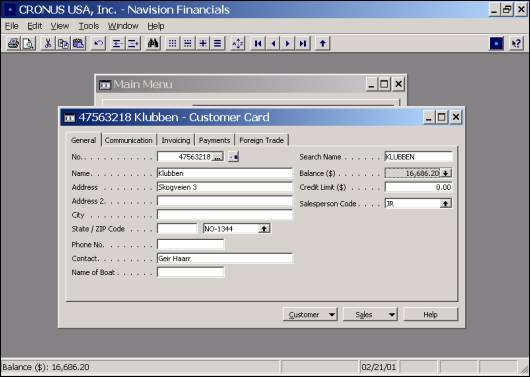Click the Sort toolbar icon
This screenshot has width=530, height=377.
[238, 43]
